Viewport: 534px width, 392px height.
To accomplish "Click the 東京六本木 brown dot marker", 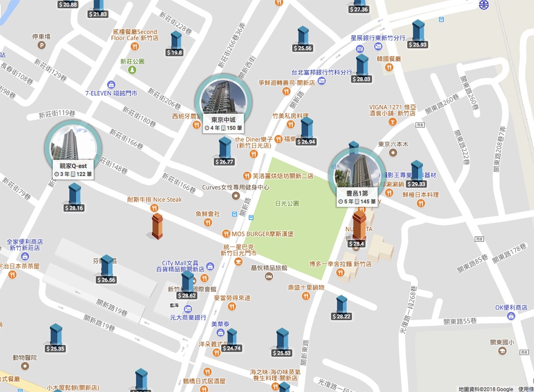I will pos(392,153).
